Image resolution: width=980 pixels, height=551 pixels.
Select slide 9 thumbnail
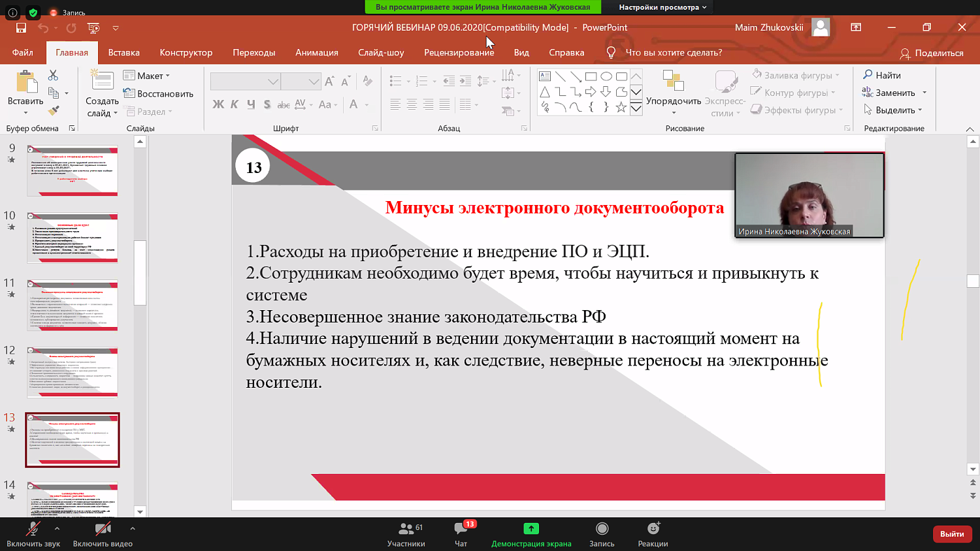(73, 170)
